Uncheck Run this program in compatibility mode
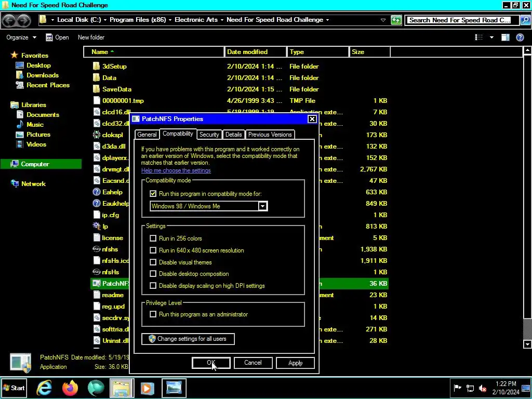The width and height of the screenshot is (532, 399). click(x=153, y=194)
